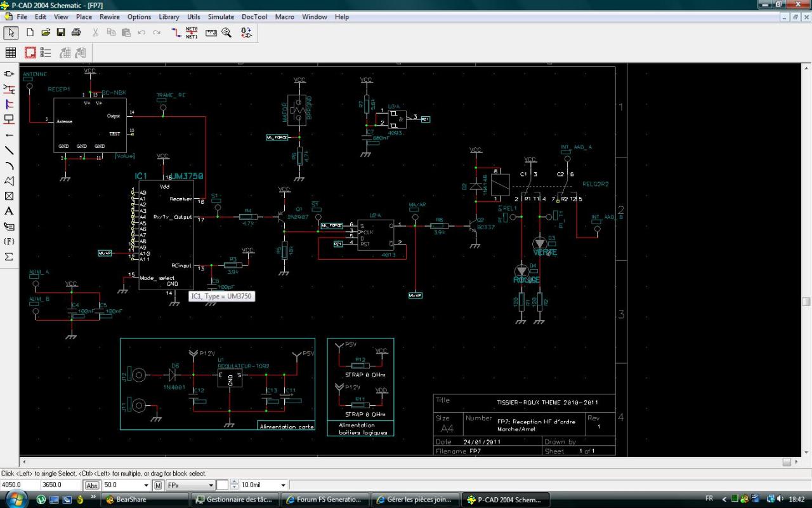Open the DocTool menu
This screenshot has width=812, height=508.
coord(254,17)
